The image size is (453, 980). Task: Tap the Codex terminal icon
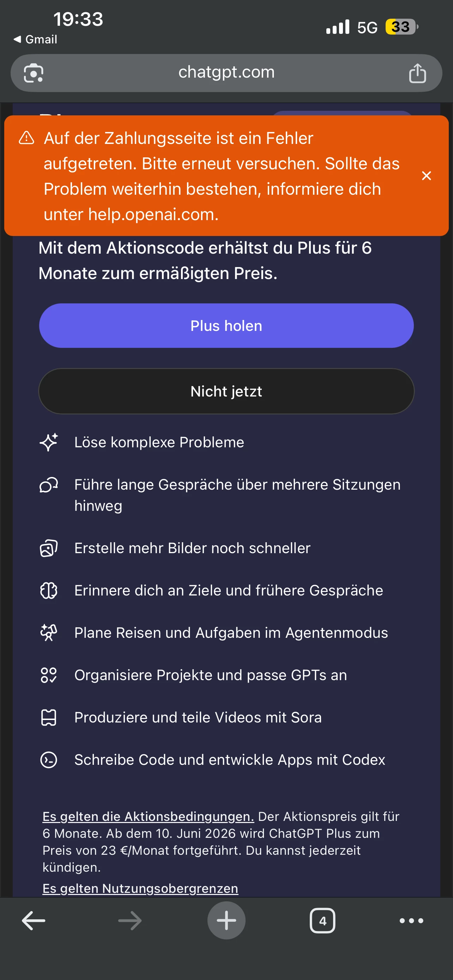click(x=49, y=760)
